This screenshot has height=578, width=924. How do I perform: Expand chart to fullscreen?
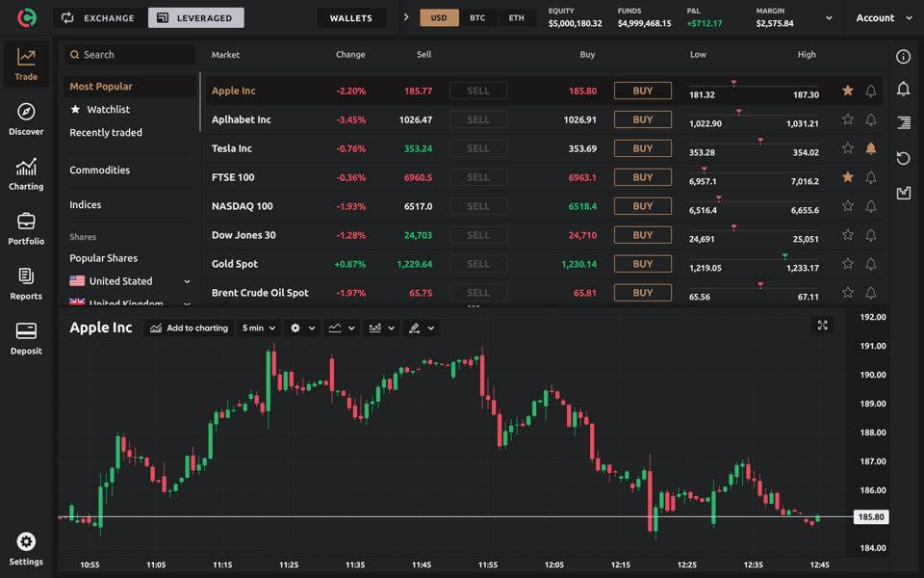[823, 326]
